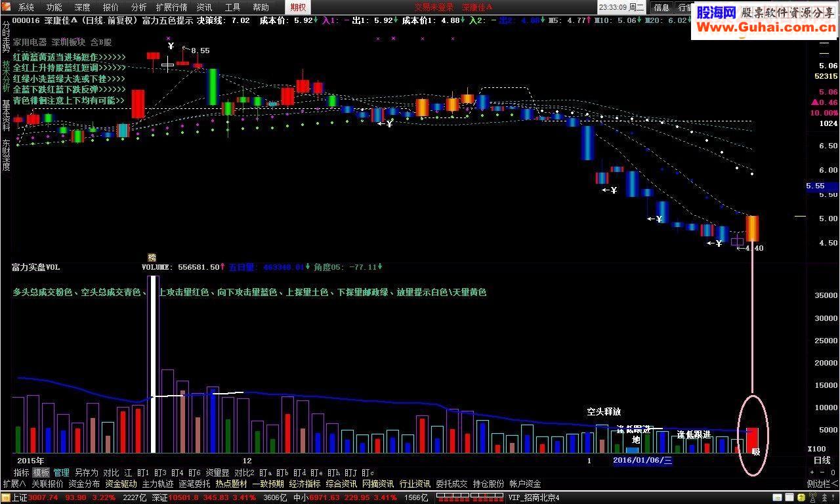The height and width of the screenshot is (504, 840).
Task: Click the 榜 marker above volume spike
Action: click(152, 257)
